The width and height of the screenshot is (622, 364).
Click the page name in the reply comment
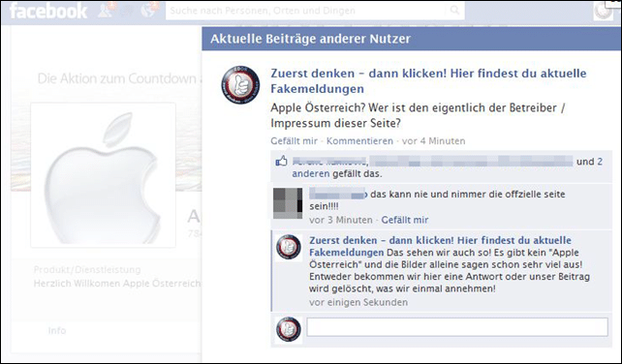point(440,246)
